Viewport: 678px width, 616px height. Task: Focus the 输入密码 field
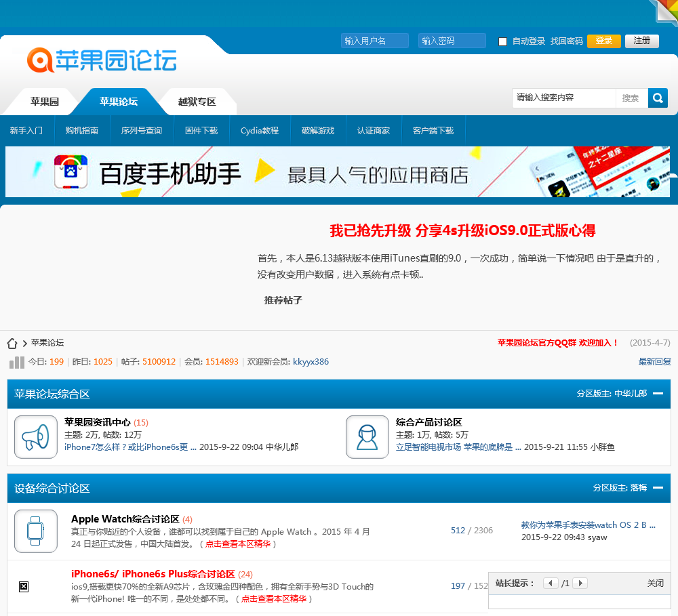click(452, 41)
